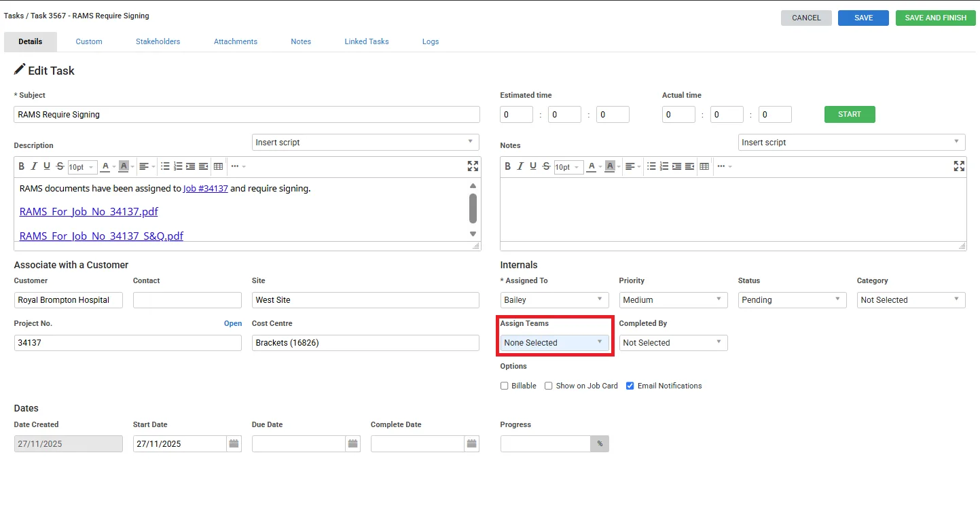Insert a table in Notes editor
This screenshot has height=512, width=980.
[x=704, y=166]
